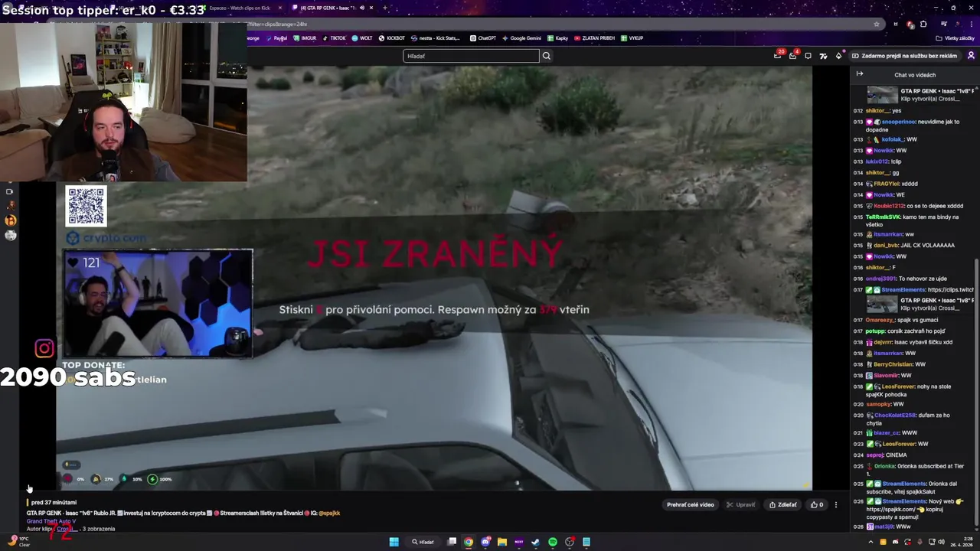
Task: Click Prehrať celé video button
Action: (690, 504)
